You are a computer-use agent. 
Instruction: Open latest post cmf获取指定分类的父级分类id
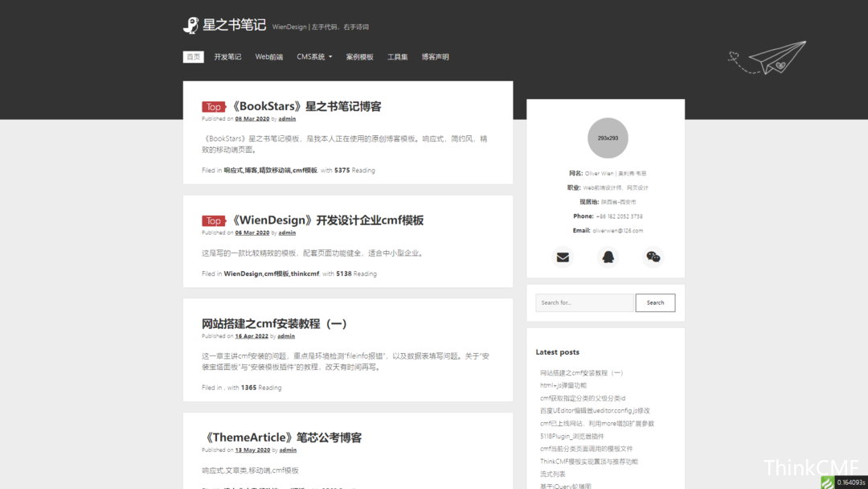point(583,398)
